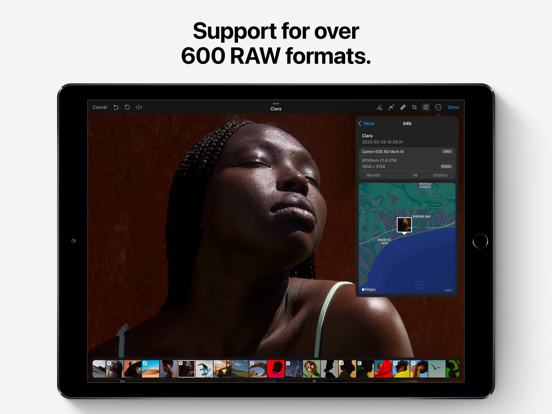Go back to More in Info popover
552x414 pixels.
point(366,123)
